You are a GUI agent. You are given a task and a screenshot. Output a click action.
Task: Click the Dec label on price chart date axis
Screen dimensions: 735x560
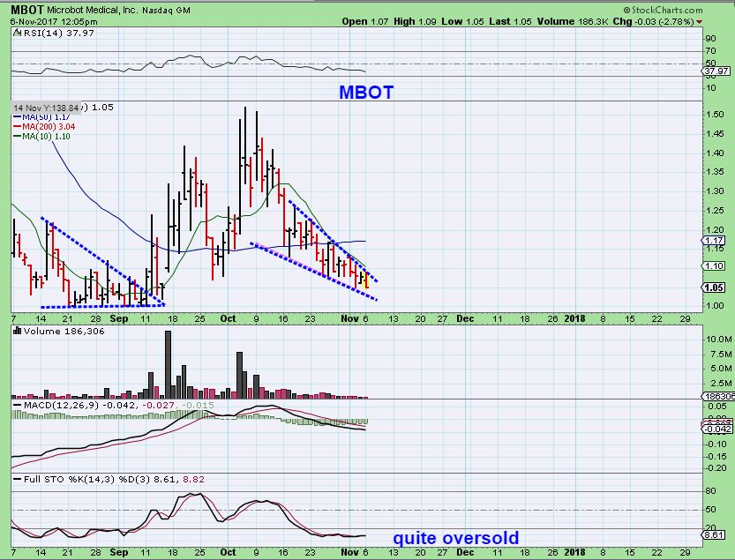click(465, 318)
